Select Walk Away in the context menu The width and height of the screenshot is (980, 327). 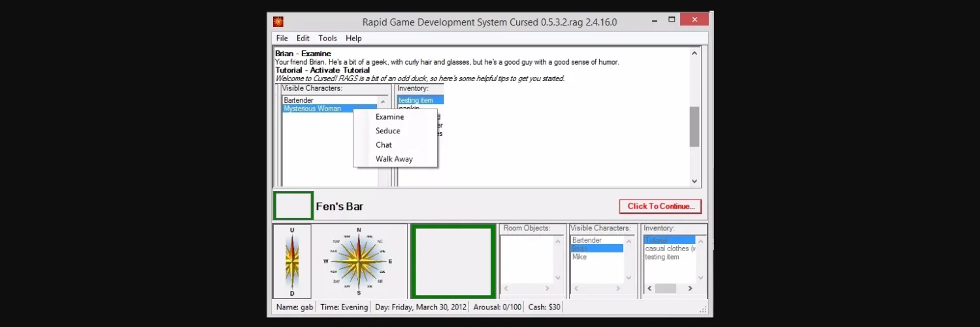coord(394,159)
